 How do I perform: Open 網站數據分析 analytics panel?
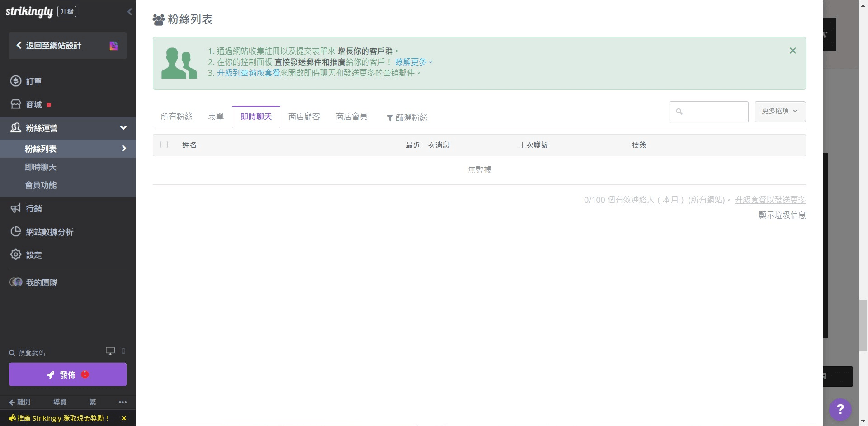tap(49, 232)
